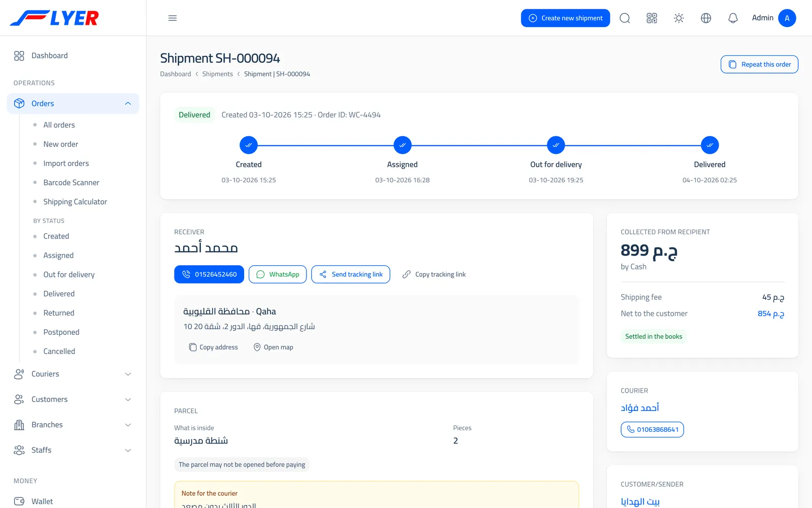Image resolution: width=812 pixels, height=508 pixels.
Task: Call receiver number 01526452460
Action: click(x=209, y=274)
